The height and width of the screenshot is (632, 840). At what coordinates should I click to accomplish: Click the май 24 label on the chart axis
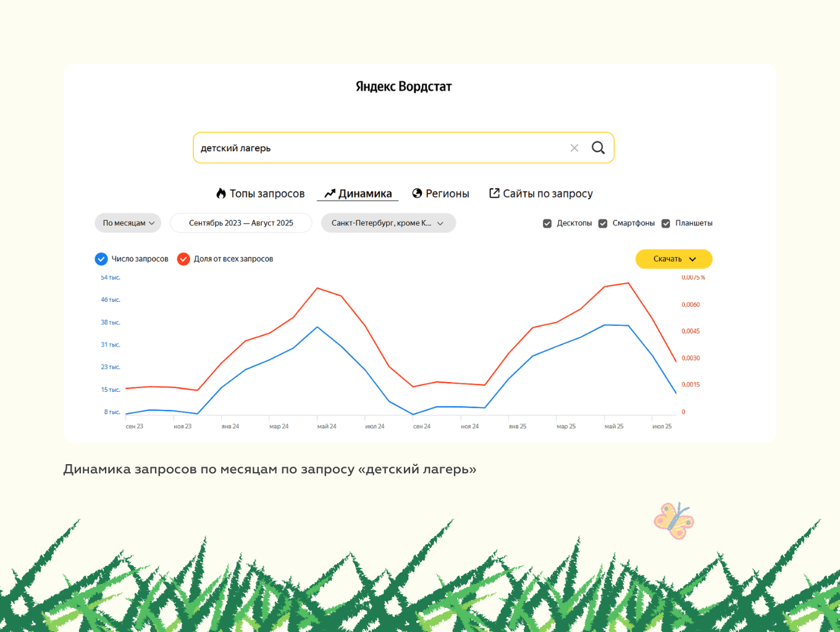(x=327, y=426)
